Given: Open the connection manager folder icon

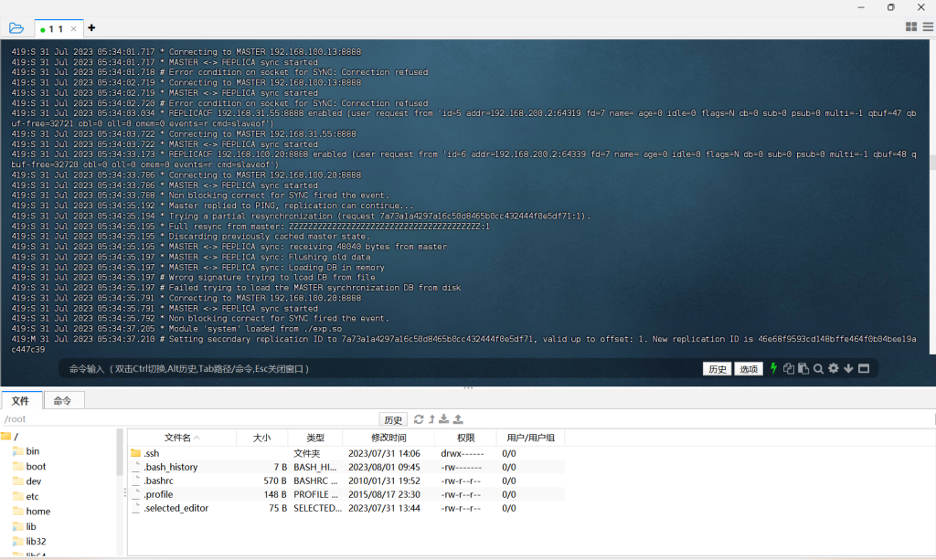Looking at the screenshot, I should pos(16,27).
